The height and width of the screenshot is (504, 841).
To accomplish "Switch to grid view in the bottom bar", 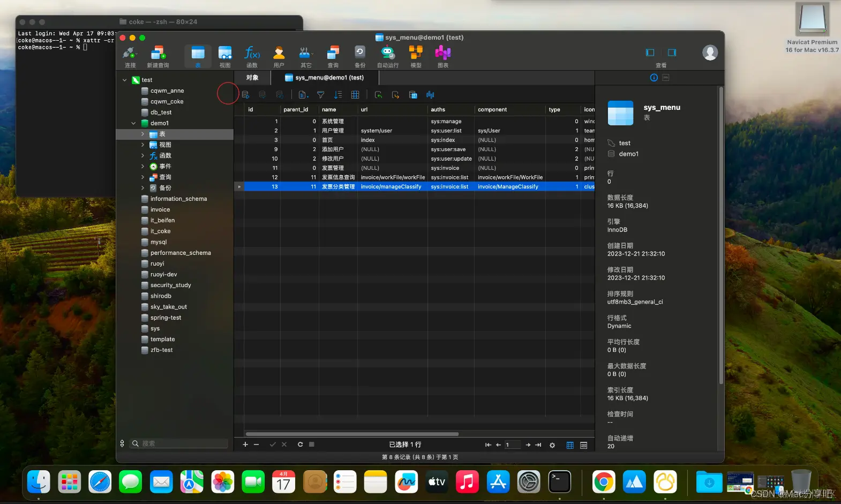I will 570,445.
